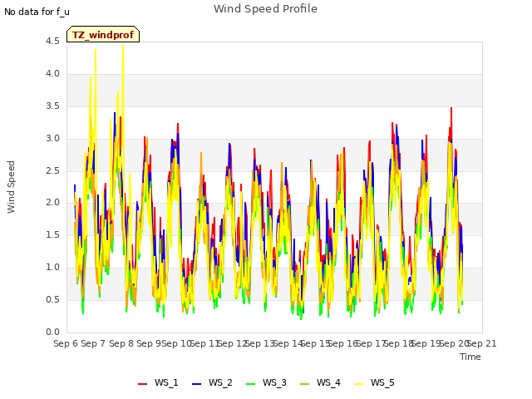Toggle the WS_5 series legend label
Screen dimensions: 532x399
coord(382,383)
